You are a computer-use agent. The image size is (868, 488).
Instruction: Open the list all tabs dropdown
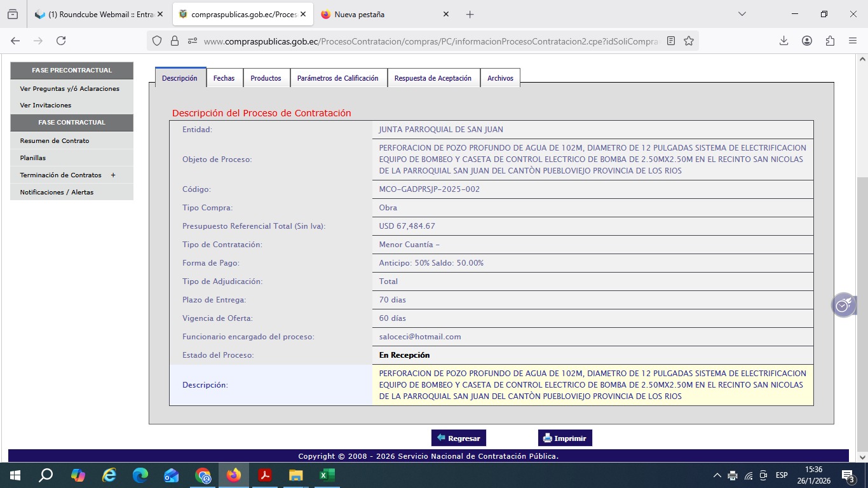tap(742, 14)
